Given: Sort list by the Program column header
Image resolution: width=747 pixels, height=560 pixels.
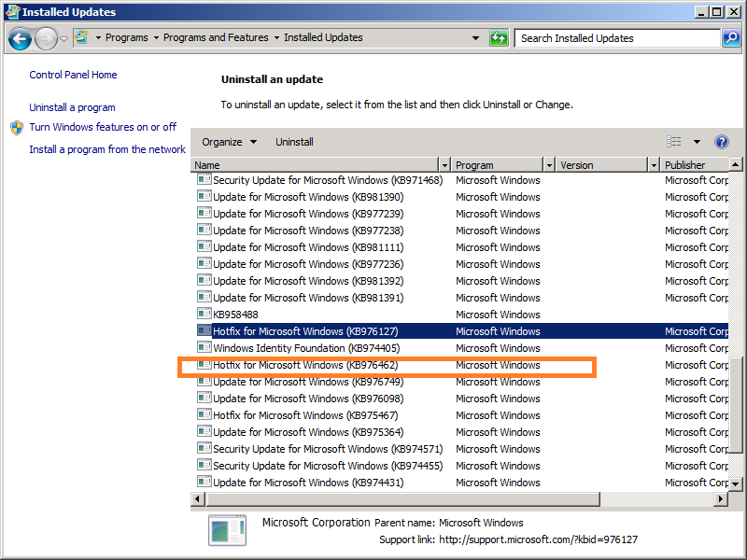Looking at the screenshot, I should click(498, 165).
